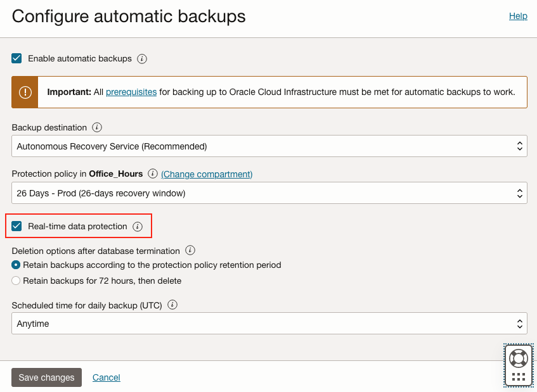
Task: Click the Change compartment link
Action: [x=207, y=174]
